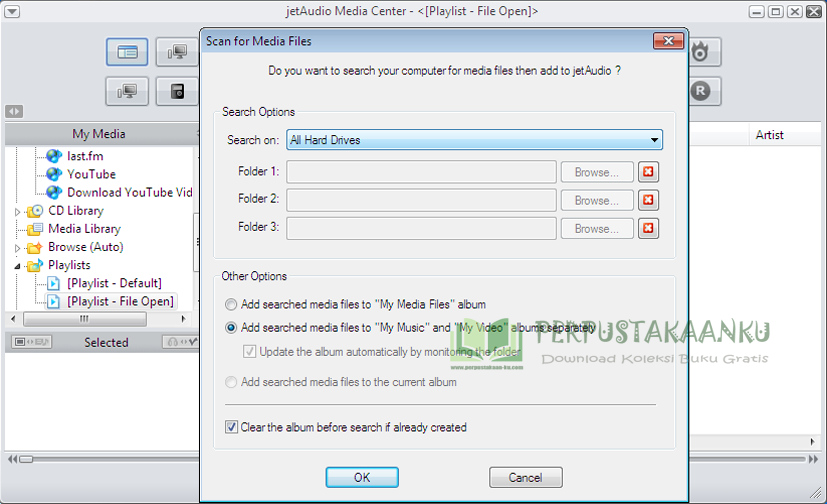827x504 pixels.
Task: Select YouTube in My Media tree
Action: (x=91, y=174)
